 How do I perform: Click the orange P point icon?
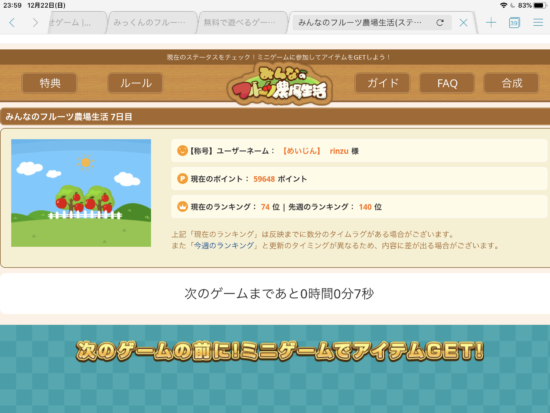click(182, 179)
